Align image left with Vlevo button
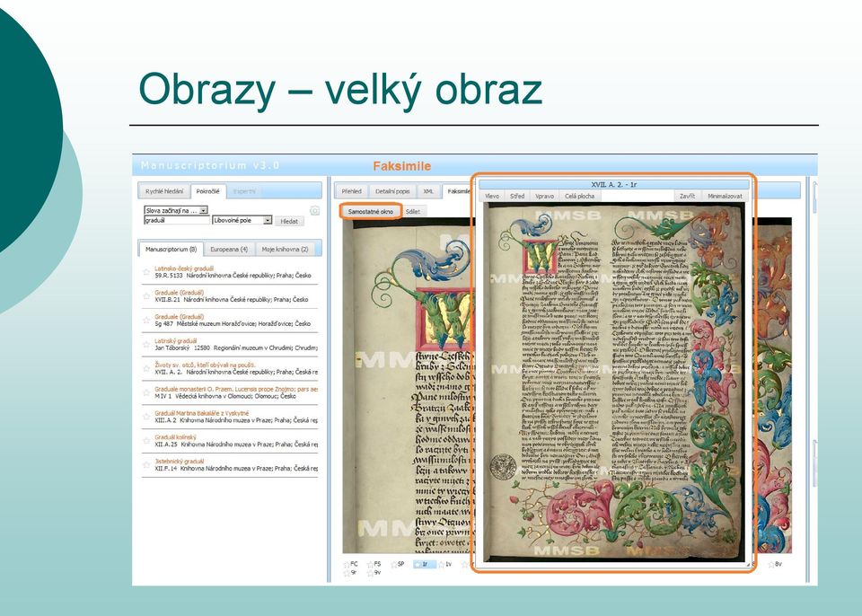Screen dimensions: 862x616 click(492, 196)
